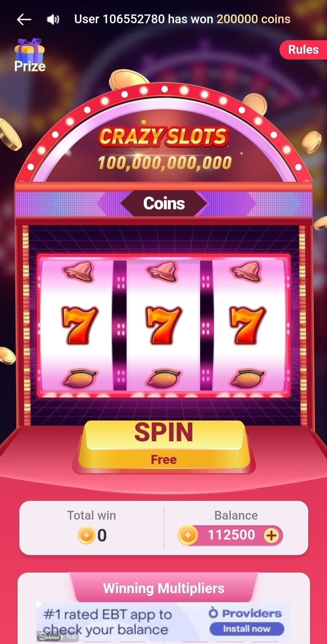Tap the Total win coin icon
327x644 pixels.
pyautogui.click(x=86, y=535)
